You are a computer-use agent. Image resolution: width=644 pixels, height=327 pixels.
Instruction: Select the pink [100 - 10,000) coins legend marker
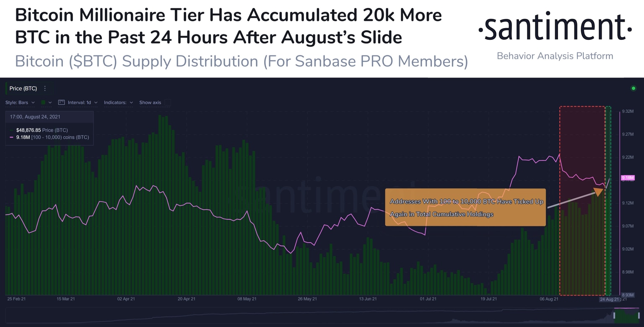click(11, 137)
